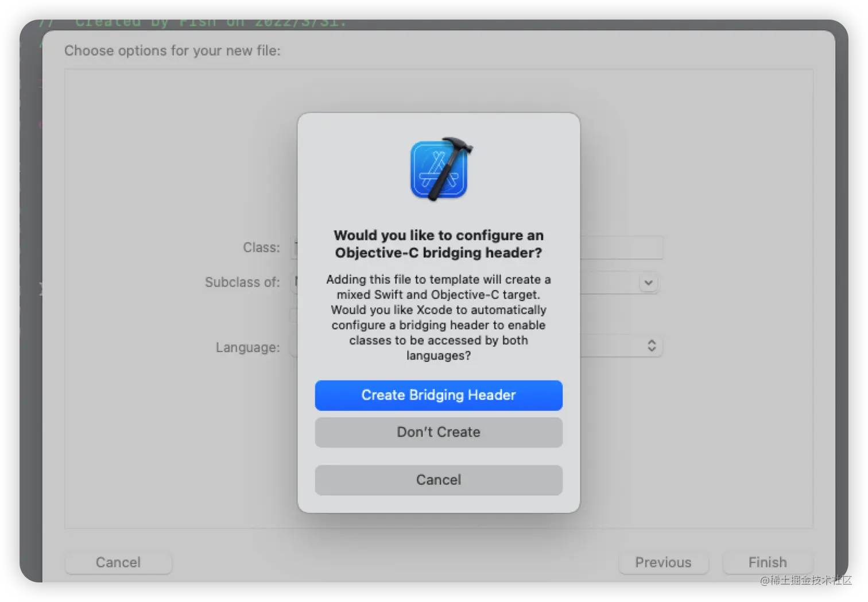Viewport: 868px width, 602px height.
Task: Choose Don't Create in the dialog
Action: coord(439,432)
